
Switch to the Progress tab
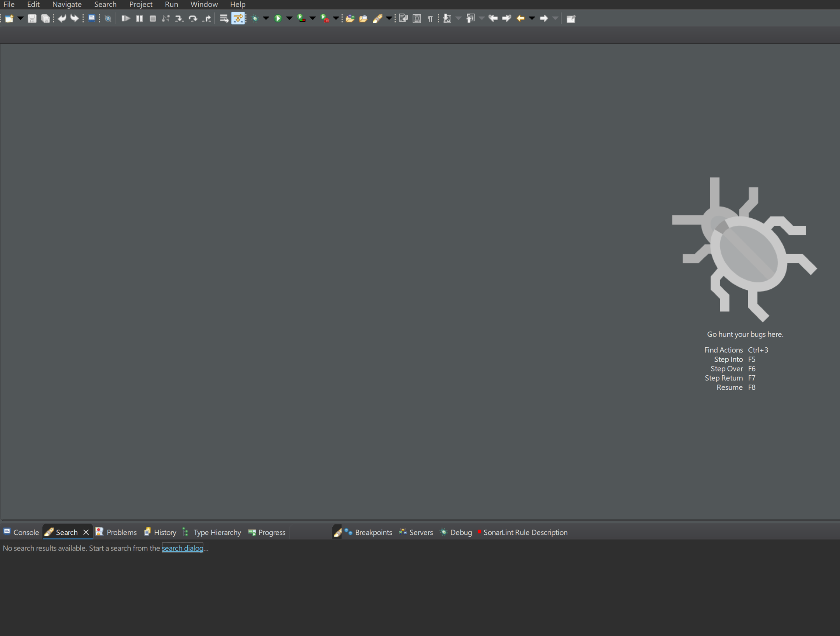pos(267,532)
